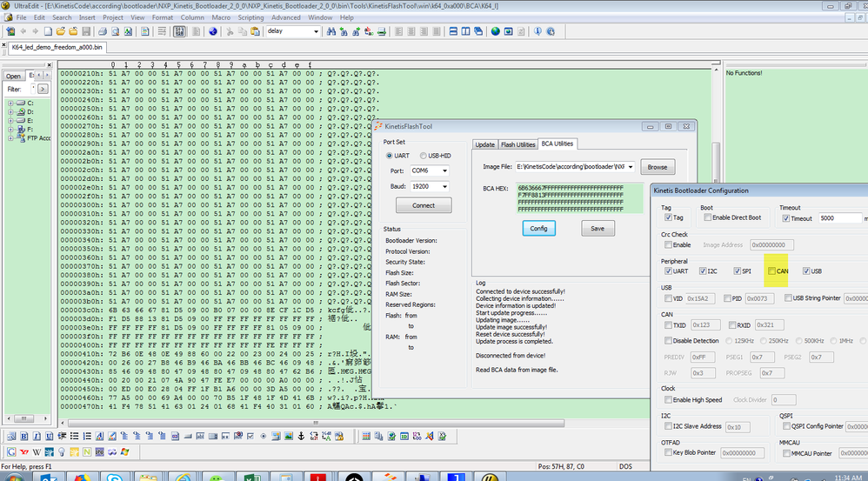Uncheck the SPI peripheral checkbox
This screenshot has height=481, width=868.
(737, 271)
